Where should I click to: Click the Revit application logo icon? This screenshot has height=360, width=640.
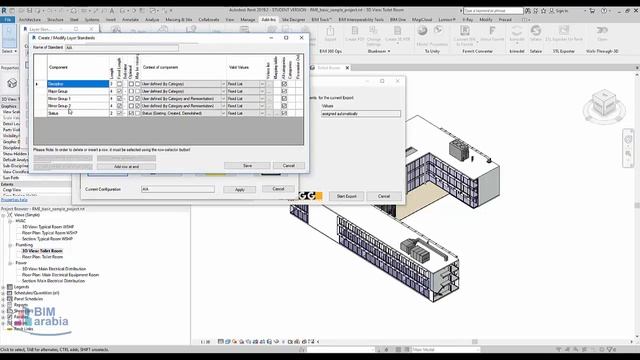[x=4, y=11]
